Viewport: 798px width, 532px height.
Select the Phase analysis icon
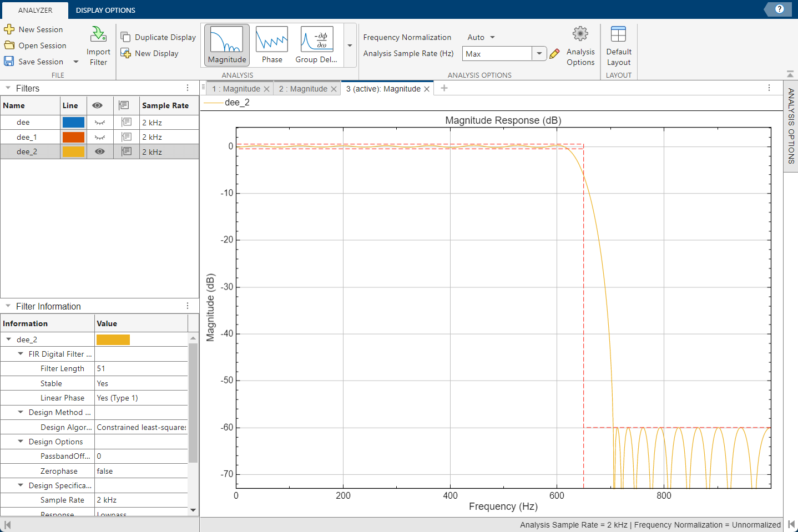(x=272, y=40)
